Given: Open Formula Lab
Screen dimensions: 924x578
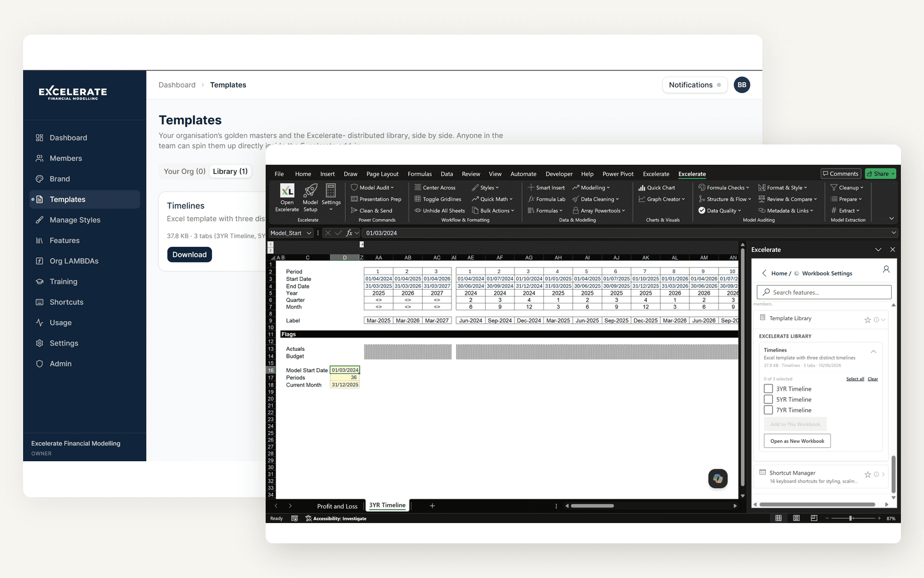Looking at the screenshot, I should point(546,199).
